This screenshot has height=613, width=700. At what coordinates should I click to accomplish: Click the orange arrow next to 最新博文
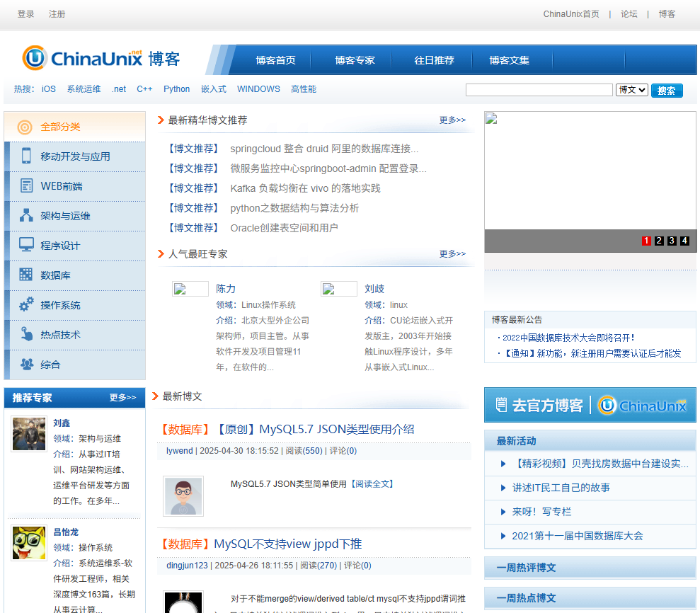pyautogui.click(x=155, y=396)
